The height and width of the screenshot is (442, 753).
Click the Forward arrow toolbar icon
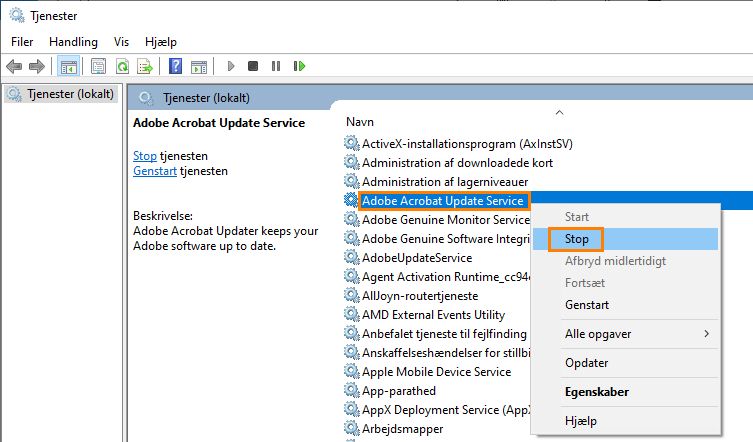(37, 66)
